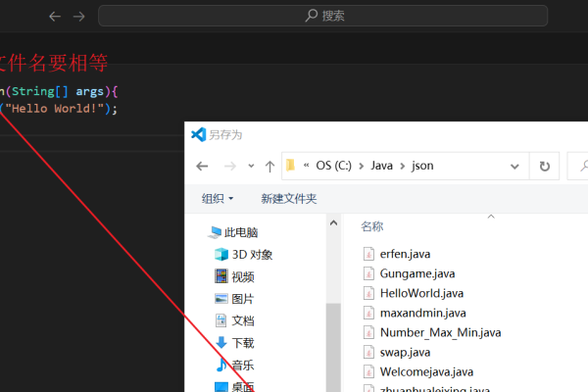Click the 下载 download arrow icon
The height and width of the screenshot is (392, 588).
click(x=221, y=342)
